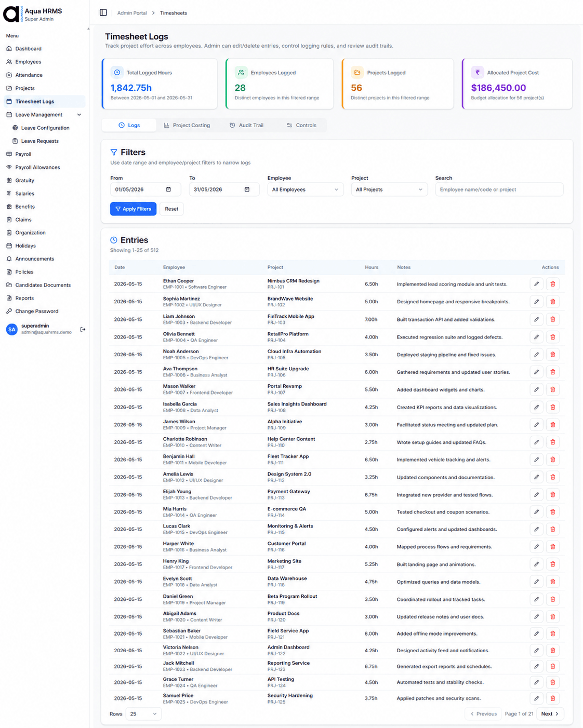Switch to the Logs tab

point(129,125)
